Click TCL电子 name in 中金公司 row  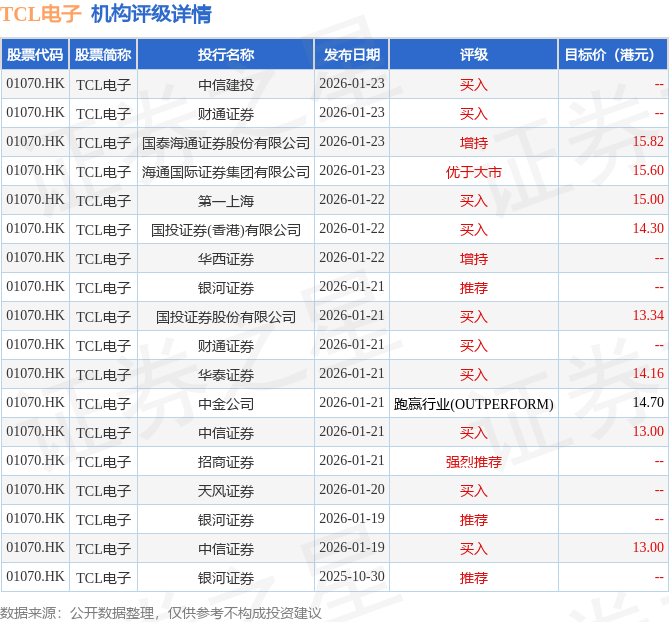tap(103, 404)
